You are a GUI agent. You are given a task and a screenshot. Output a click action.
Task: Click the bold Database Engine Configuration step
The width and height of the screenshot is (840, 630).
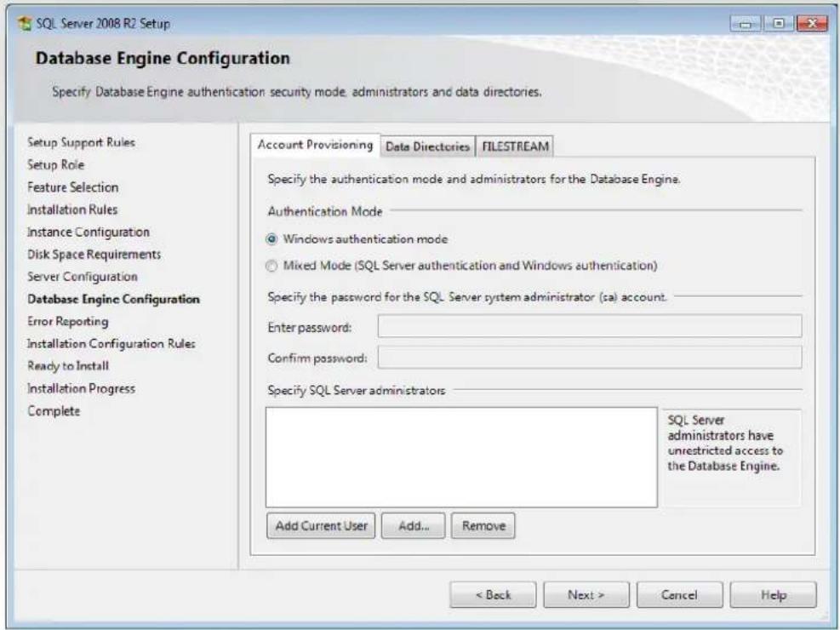(113, 299)
